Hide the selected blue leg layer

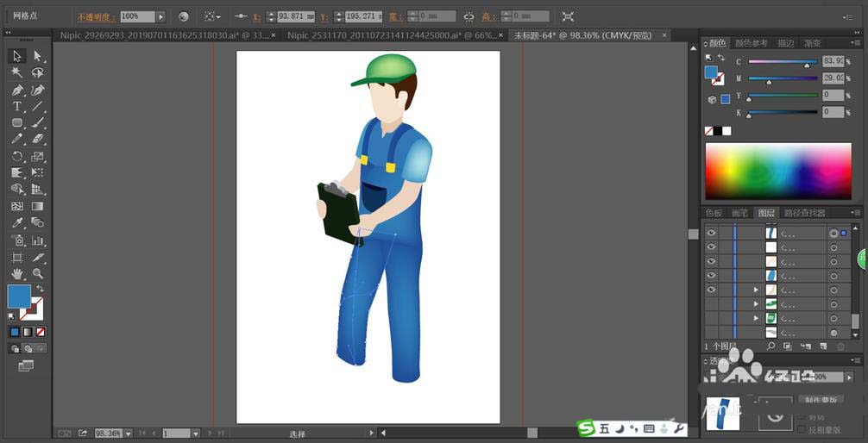pos(711,233)
